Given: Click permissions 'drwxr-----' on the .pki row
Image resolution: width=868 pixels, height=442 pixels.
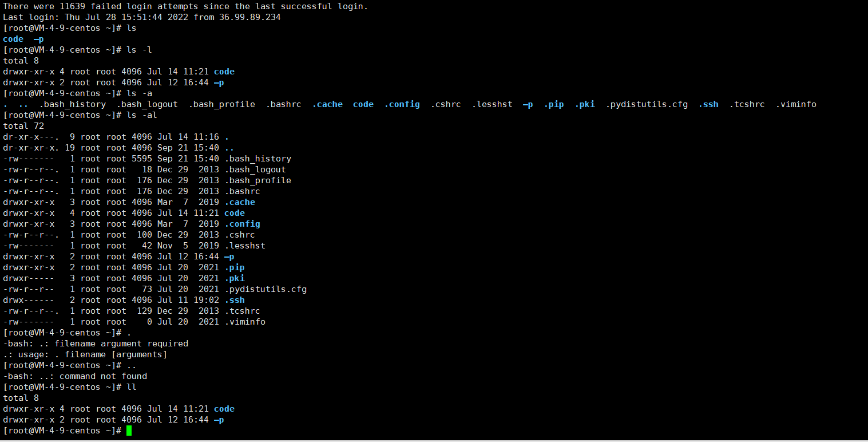Looking at the screenshot, I should point(29,278).
